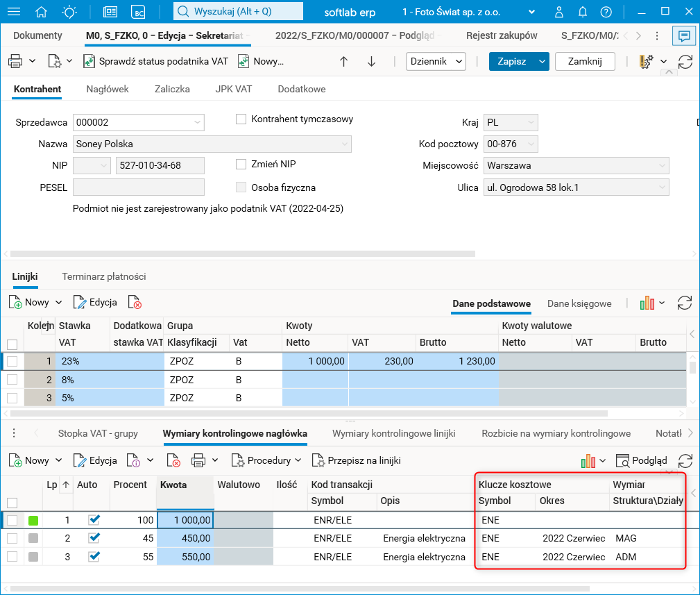Toggle Auto checkbox for the 1 000,00 row
The height and width of the screenshot is (595, 700).
[94, 519]
